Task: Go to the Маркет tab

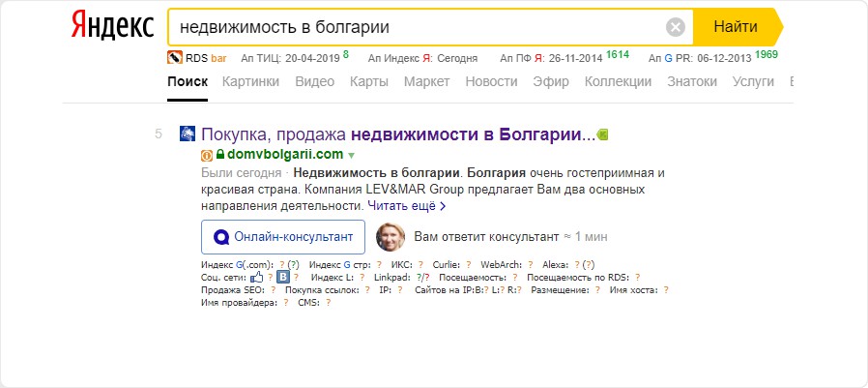Action: (x=427, y=82)
